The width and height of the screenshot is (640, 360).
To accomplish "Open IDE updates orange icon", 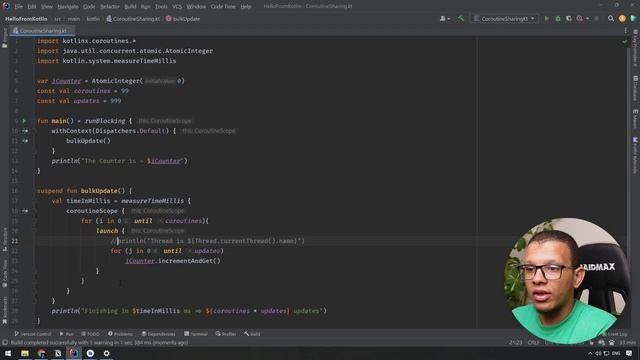I will pos(622,19).
